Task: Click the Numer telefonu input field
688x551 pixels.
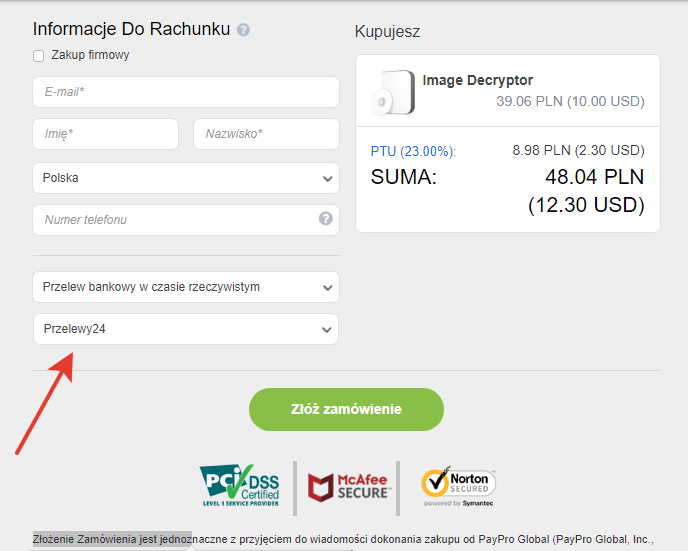Action: [175, 220]
